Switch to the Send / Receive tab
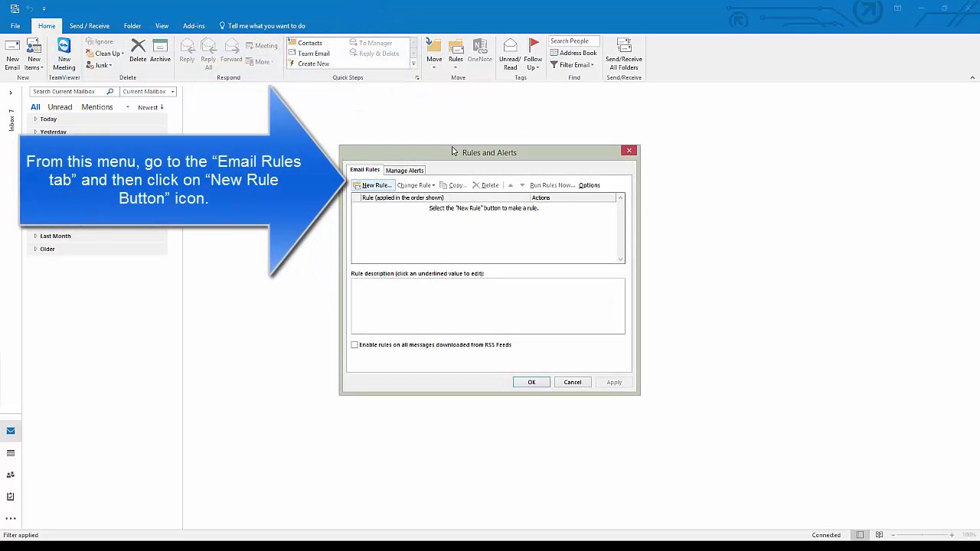 click(90, 26)
